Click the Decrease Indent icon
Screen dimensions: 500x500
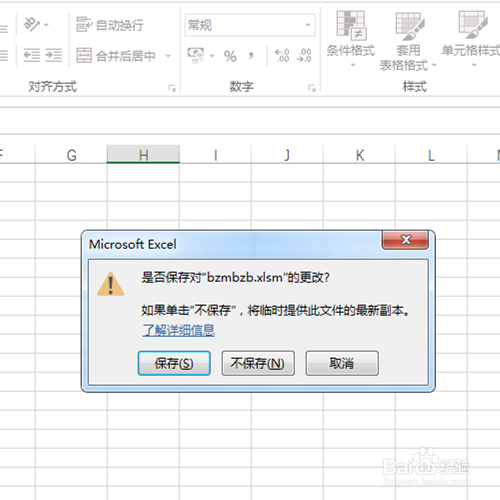tap(32, 55)
